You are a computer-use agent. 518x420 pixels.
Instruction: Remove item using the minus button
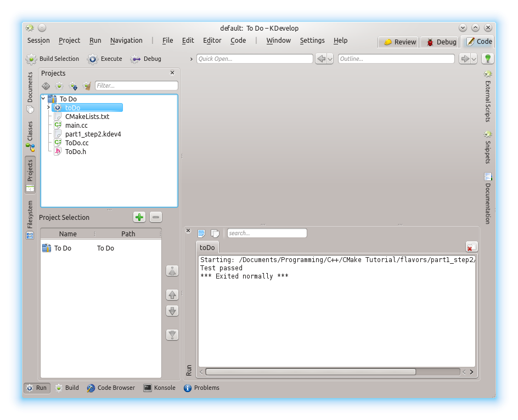click(x=156, y=217)
